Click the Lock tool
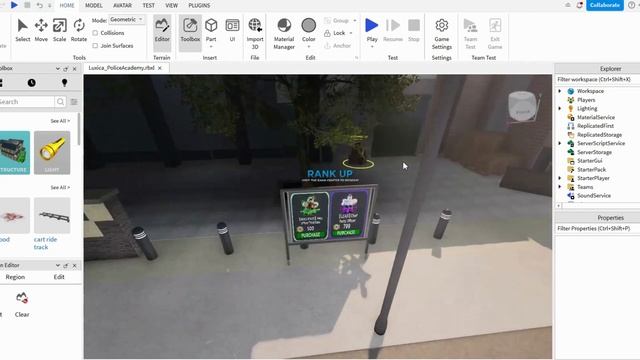 tap(335, 33)
